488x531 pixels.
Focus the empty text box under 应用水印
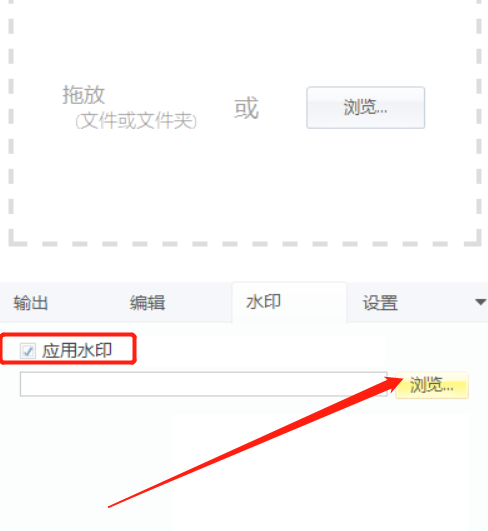tap(204, 384)
